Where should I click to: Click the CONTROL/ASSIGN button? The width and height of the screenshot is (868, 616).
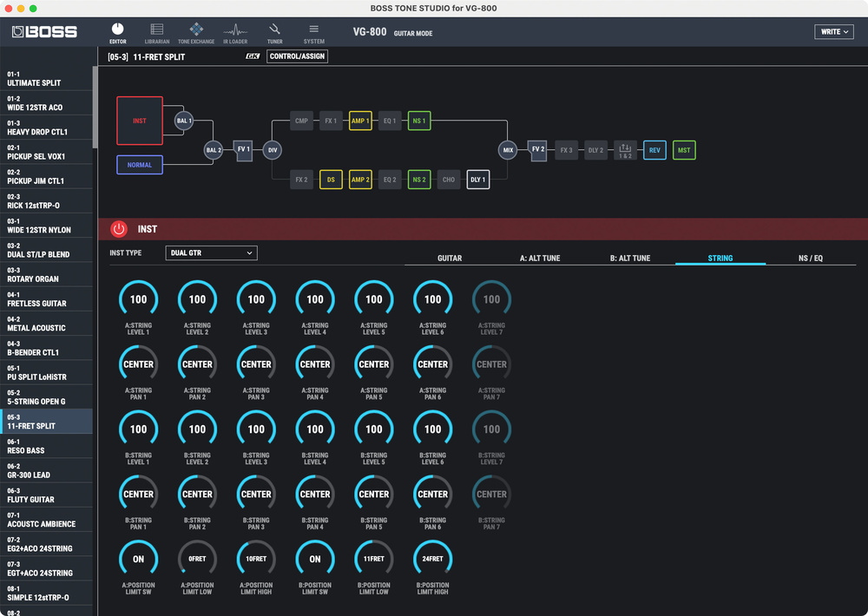tap(297, 56)
